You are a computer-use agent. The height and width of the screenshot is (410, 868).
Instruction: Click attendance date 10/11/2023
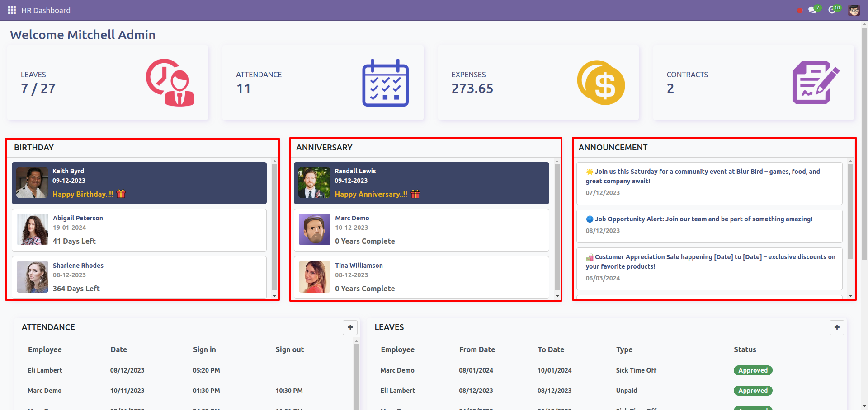click(x=127, y=391)
